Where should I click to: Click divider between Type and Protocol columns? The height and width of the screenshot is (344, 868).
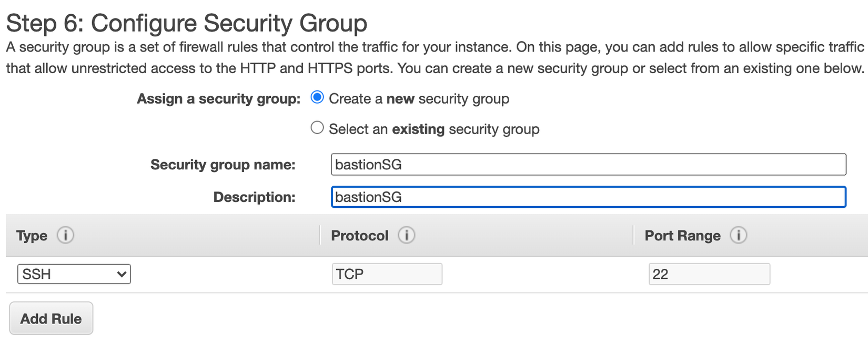(x=319, y=235)
